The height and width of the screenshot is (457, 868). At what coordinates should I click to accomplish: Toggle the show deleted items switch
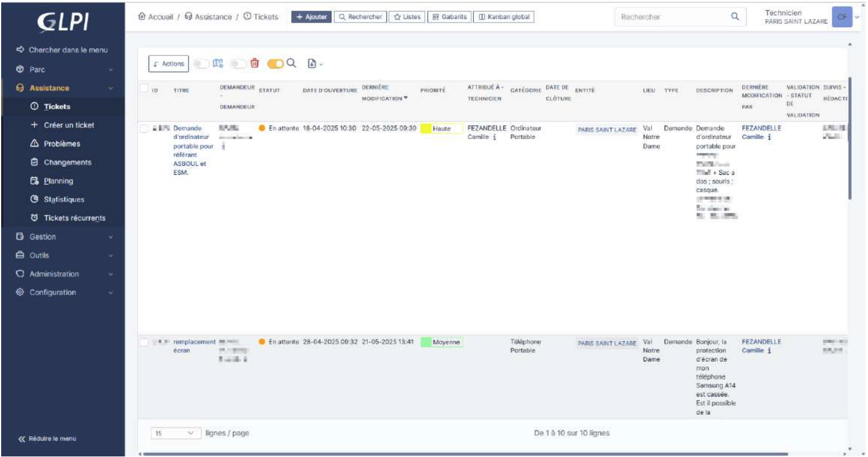[x=238, y=64]
